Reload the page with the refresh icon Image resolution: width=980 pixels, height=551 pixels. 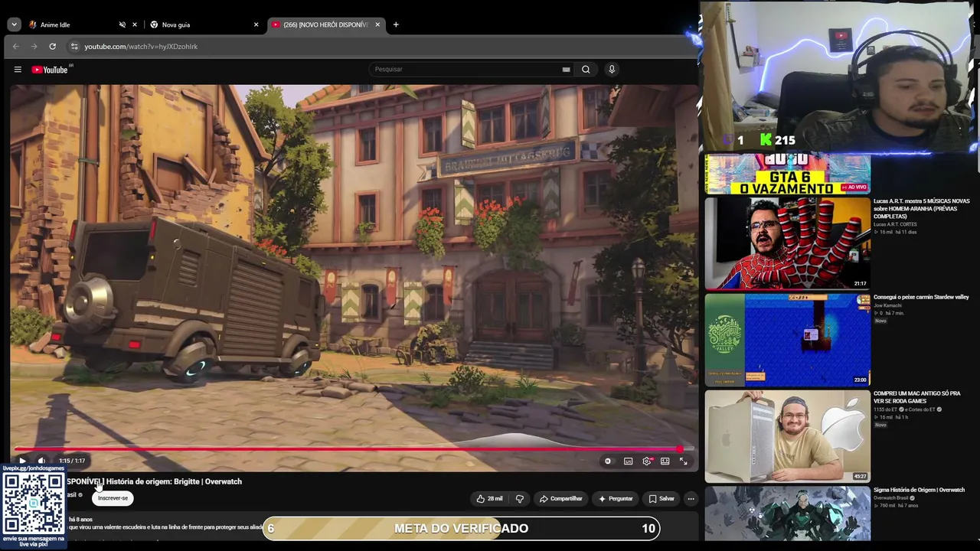[52, 47]
